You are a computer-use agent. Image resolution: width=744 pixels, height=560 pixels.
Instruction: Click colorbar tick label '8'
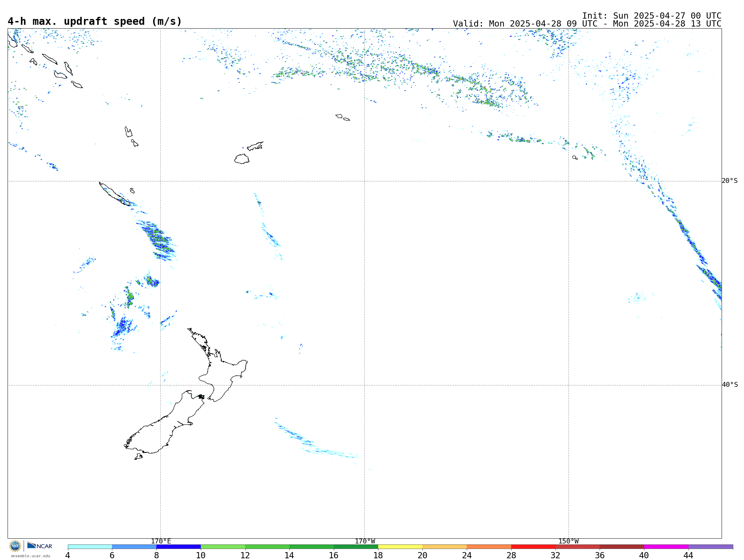point(156,555)
